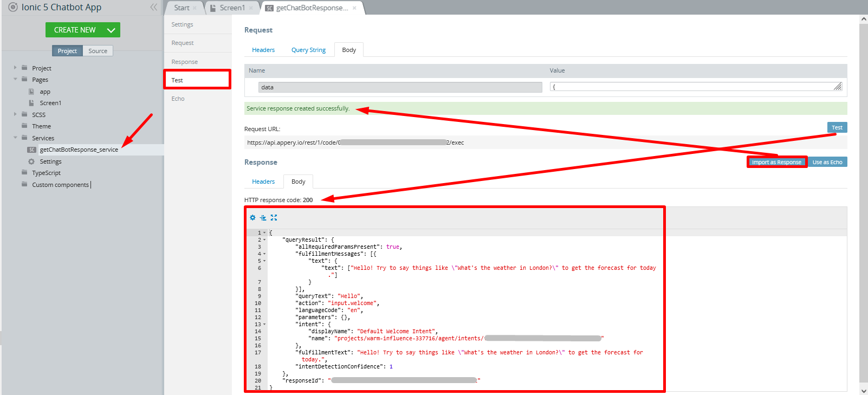Open the Screen1 tab
The width and height of the screenshot is (868, 395).
tap(232, 8)
